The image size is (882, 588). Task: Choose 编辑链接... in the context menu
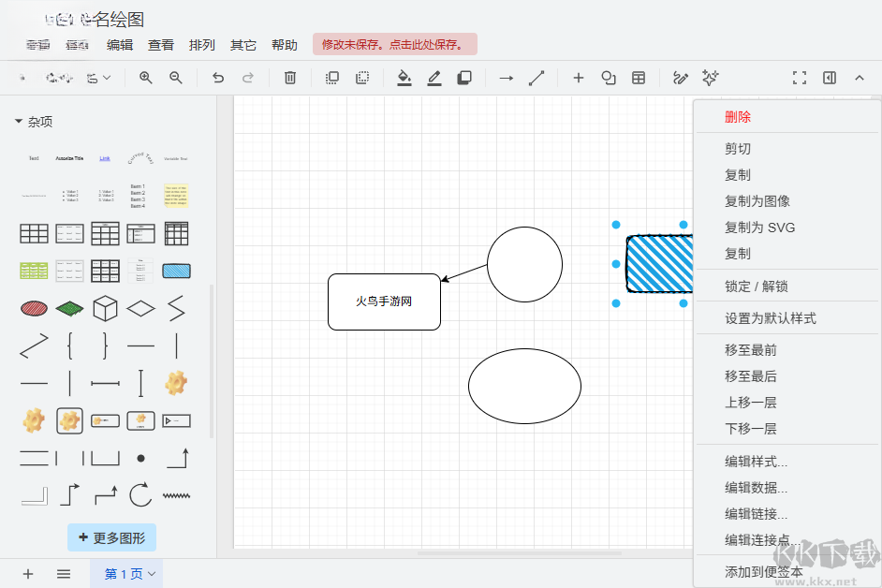pyautogui.click(x=787, y=514)
